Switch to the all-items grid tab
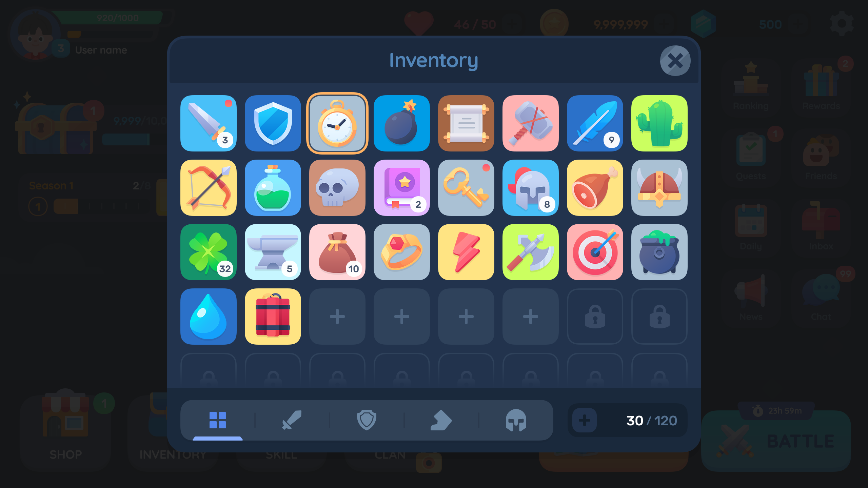The width and height of the screenshot is (868, 488). point(217,420)
